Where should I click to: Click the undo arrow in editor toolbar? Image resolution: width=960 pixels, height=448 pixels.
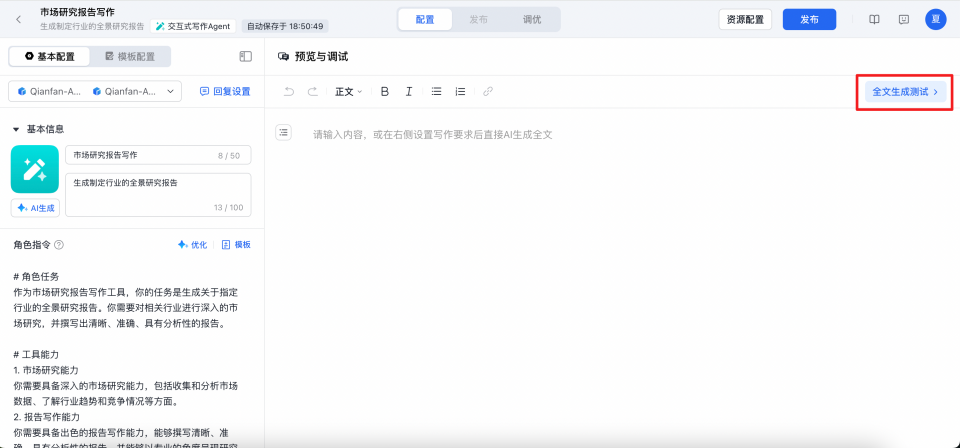click(289, 92)
